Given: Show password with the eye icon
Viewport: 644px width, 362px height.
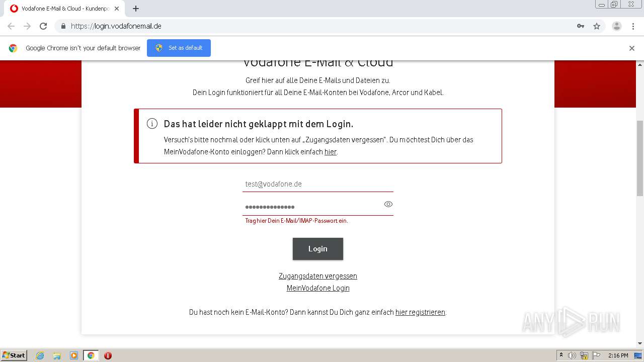Looking at the screenshot, I should tap(388, 204).
